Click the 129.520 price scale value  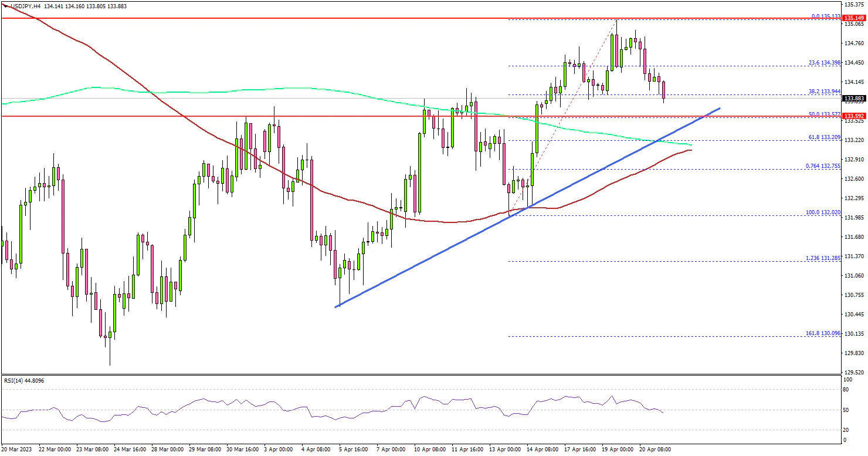click(853, 372)
